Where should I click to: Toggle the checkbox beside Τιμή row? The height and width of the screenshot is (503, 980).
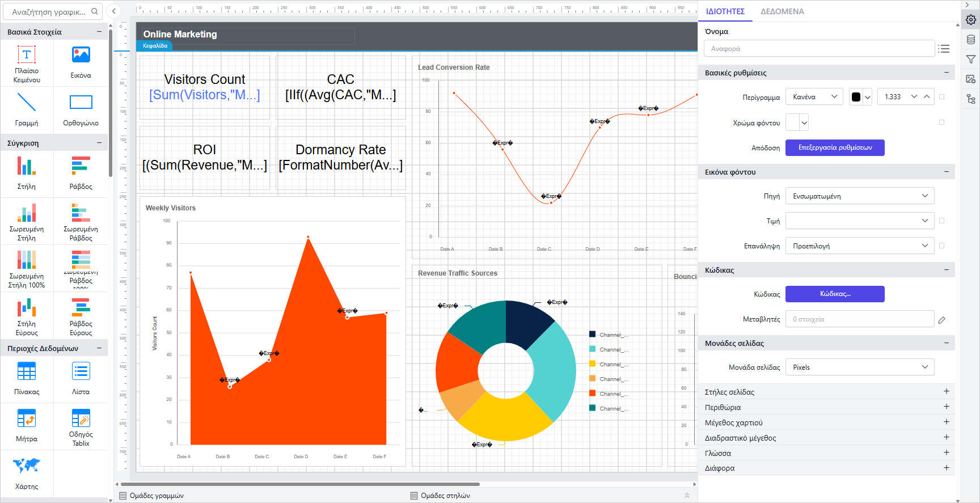(x=942, y=221)
